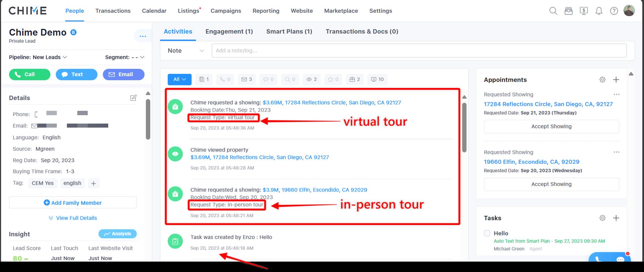Filter activities by property views icon (2)
This screenshot has width=644, height=272.
[x=312, y=79]
